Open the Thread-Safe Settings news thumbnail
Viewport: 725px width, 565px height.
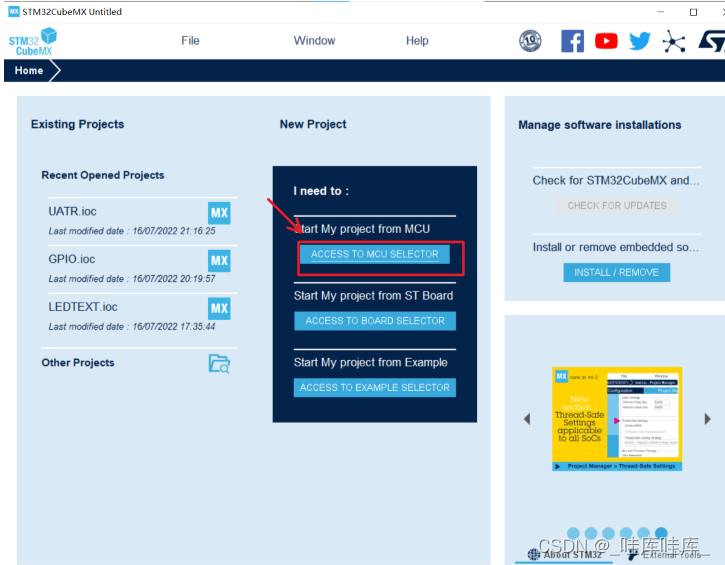(617, 419)
